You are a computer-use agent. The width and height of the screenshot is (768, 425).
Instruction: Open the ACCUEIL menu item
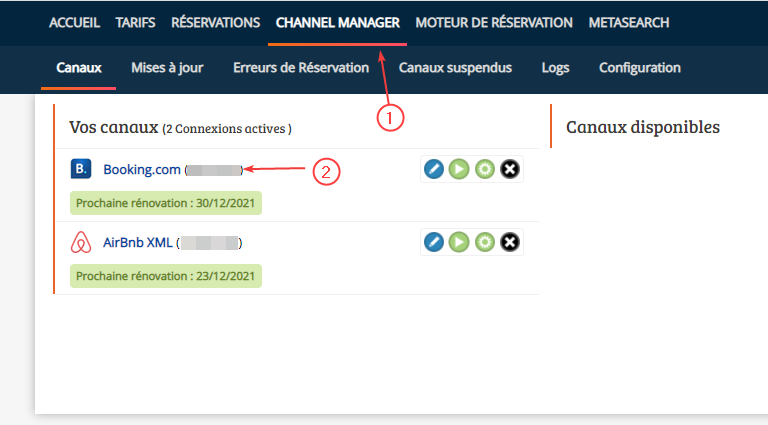pos(75,22)
